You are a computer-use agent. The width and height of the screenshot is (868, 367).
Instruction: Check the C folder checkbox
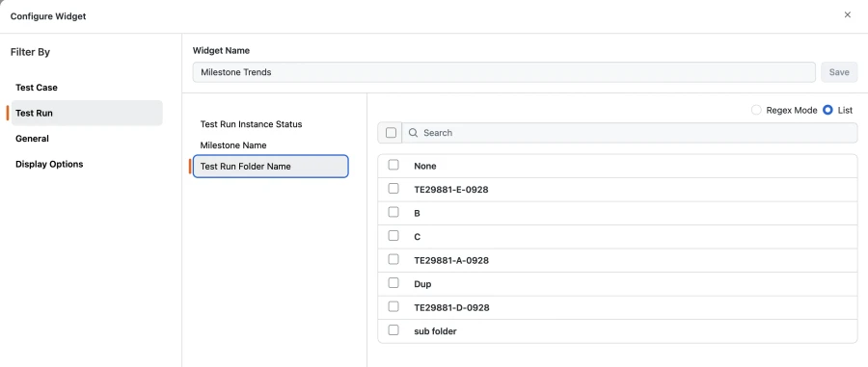click(x=393, y=235)
